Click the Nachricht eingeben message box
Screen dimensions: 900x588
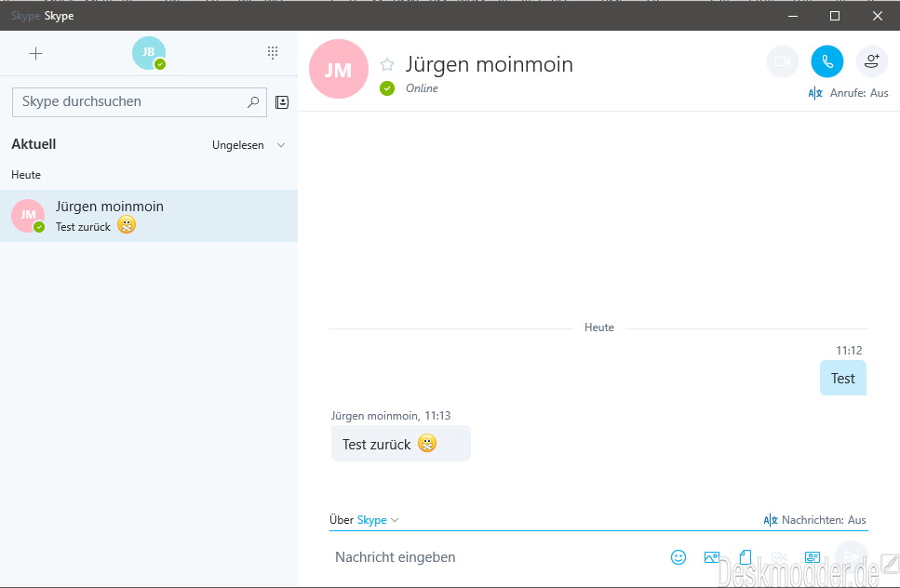493,557
